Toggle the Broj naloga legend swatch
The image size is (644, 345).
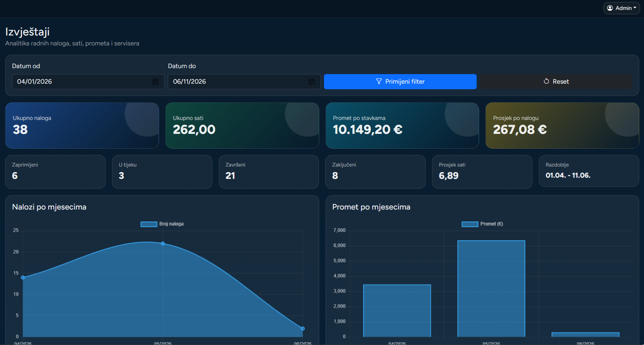[149, 224]
